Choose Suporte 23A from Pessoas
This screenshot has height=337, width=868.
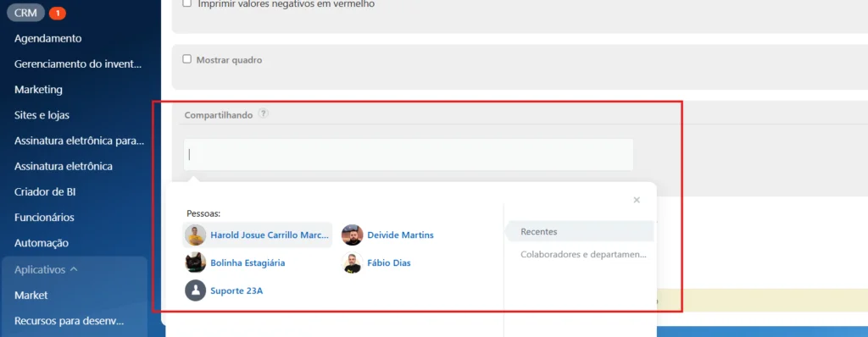tap(236, 290)
